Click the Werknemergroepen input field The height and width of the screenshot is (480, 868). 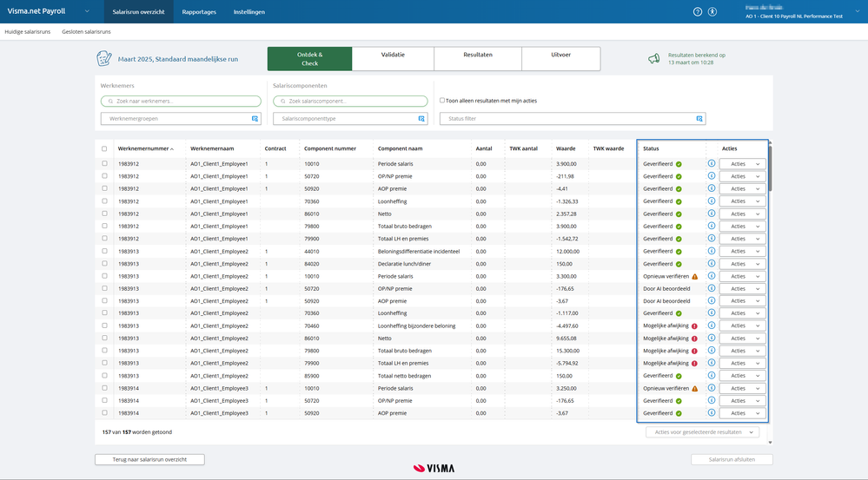[181, 118]
